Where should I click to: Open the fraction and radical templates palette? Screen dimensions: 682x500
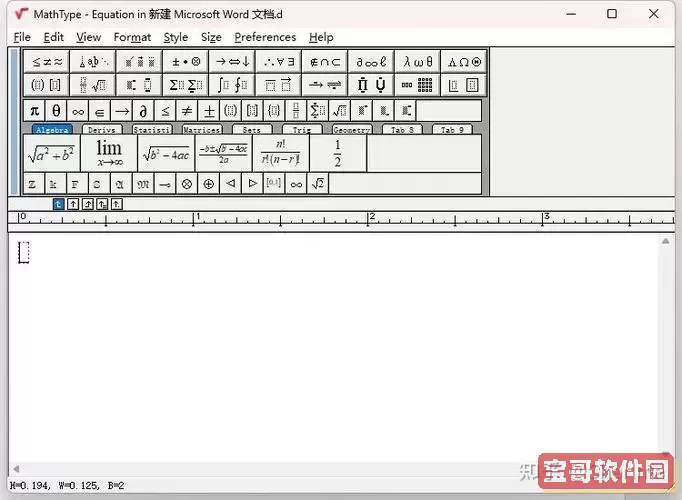(93, 85)
